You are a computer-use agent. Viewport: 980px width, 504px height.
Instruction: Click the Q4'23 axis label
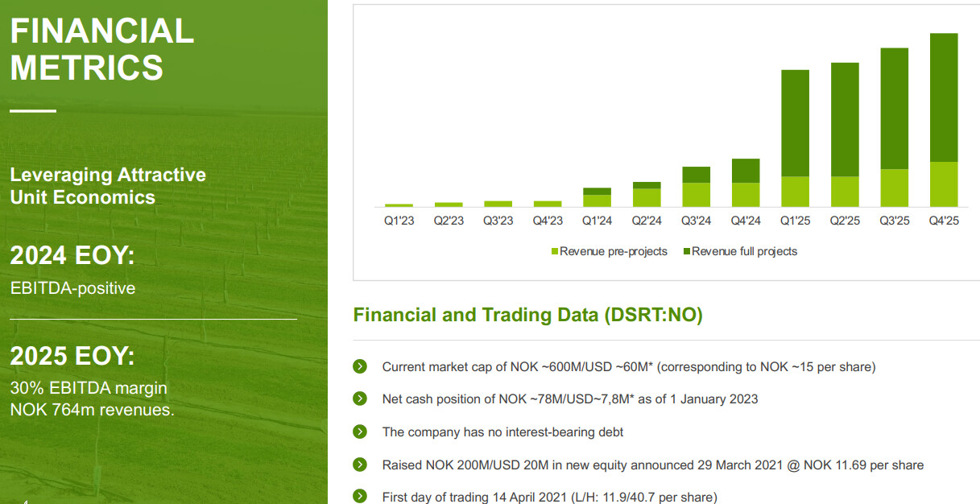pyautogui.click(x=548, y=221)
